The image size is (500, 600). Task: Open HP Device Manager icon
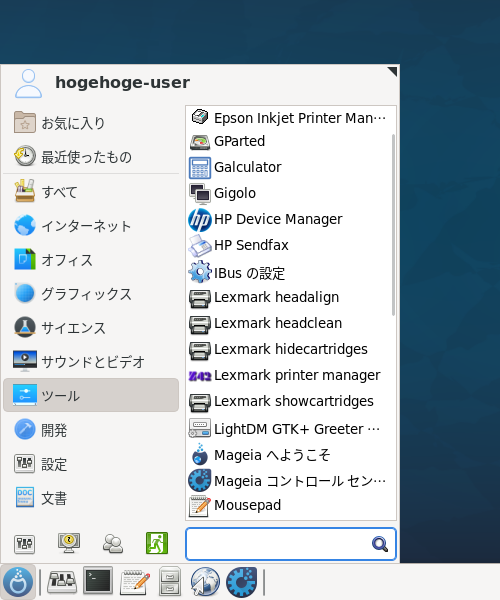click(x=199, y=220)
